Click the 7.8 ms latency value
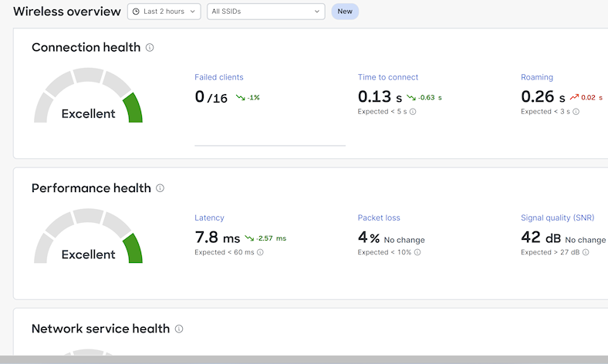 point(217,238)
